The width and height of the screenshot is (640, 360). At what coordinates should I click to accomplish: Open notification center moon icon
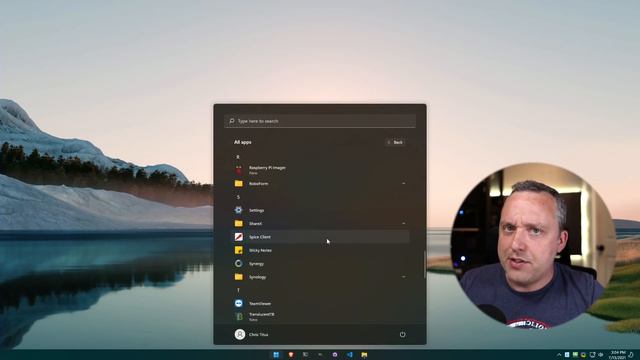(631, 355)
